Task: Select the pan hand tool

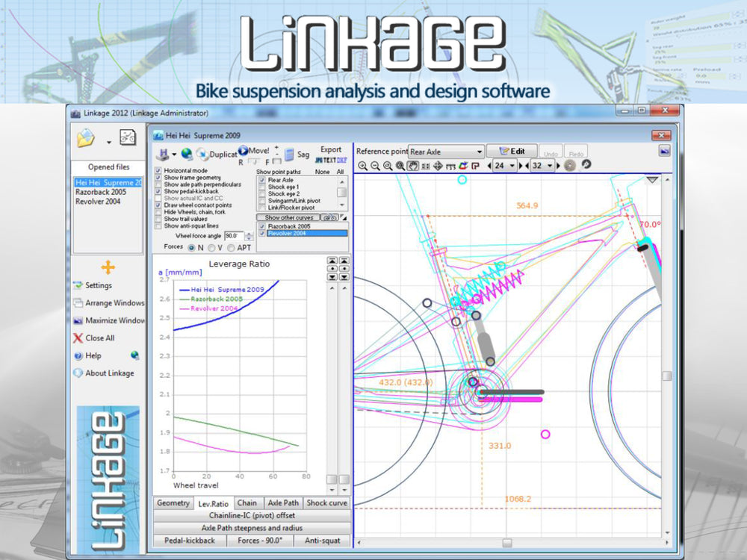Action: coord(412,166)
